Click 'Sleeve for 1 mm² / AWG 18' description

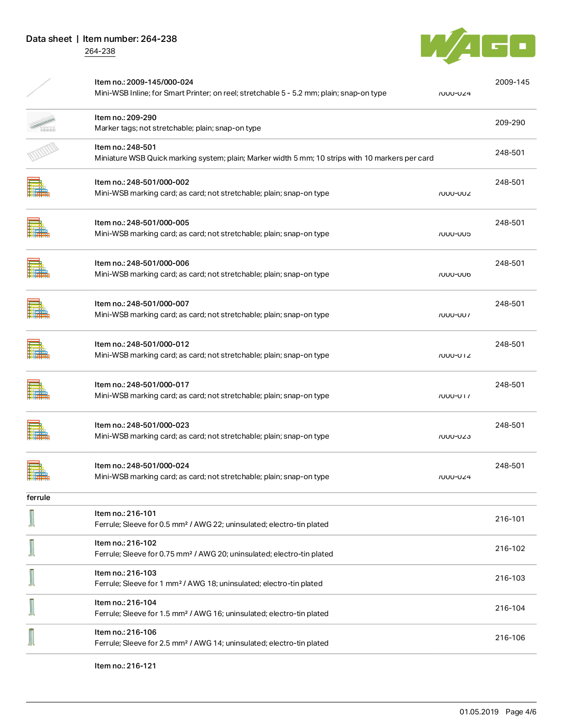(x=208, y=584)
